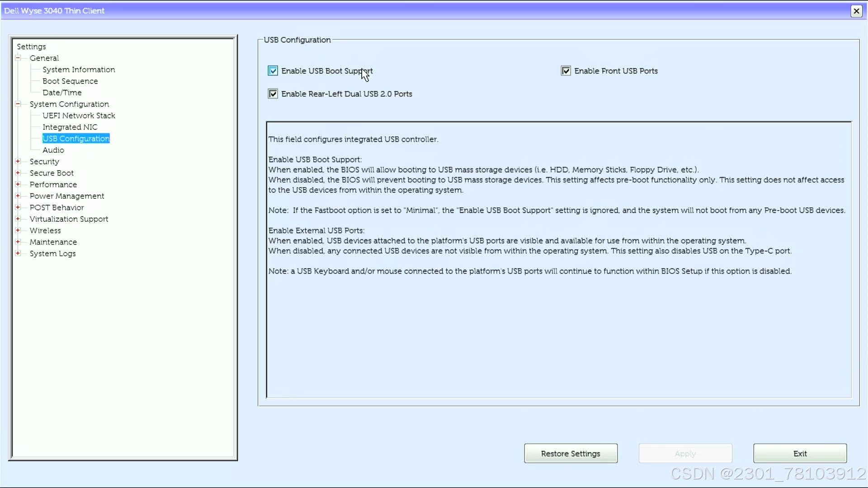Expand Power Management settings

tap(18, 196)
